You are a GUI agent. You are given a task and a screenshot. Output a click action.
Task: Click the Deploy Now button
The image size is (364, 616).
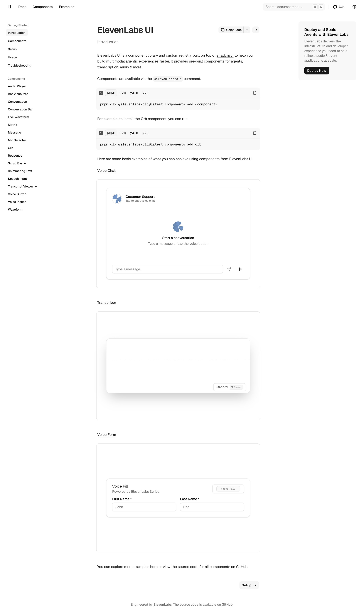[x=316, y=71]
